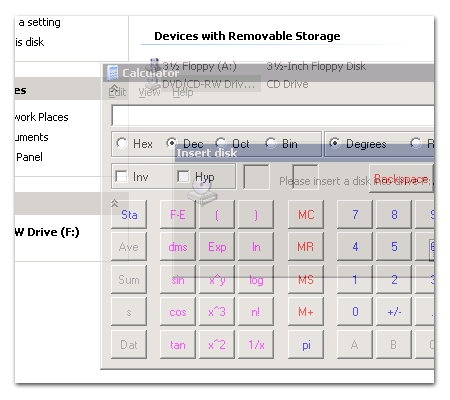
Task: Click the digit 4 button
Action: click(355, 247)
